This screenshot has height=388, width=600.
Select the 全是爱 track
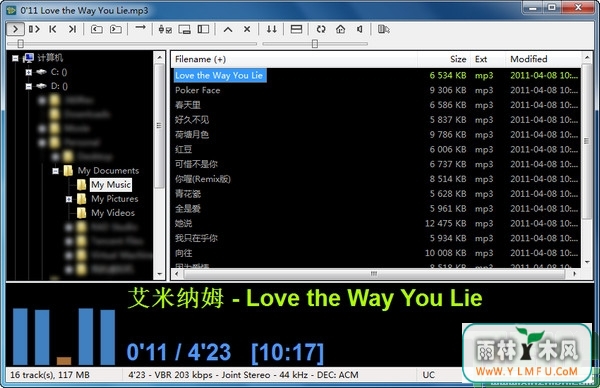pyautogui.click(x=188, y=209)
